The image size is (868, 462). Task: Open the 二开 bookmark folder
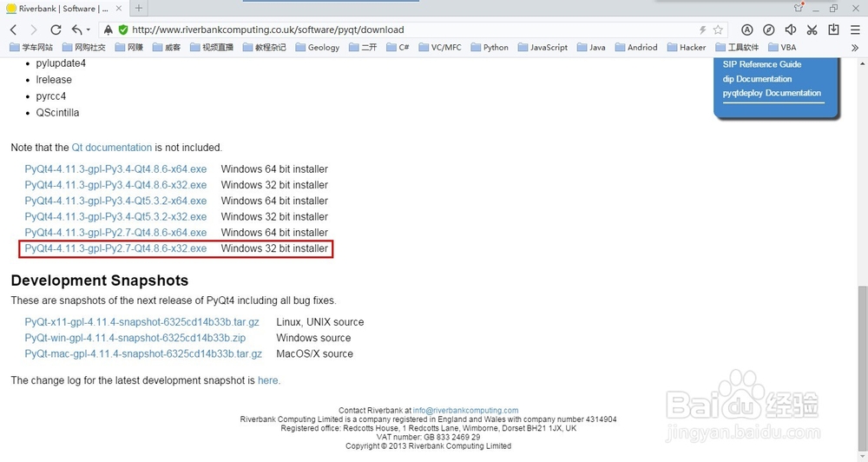point(363,48)
